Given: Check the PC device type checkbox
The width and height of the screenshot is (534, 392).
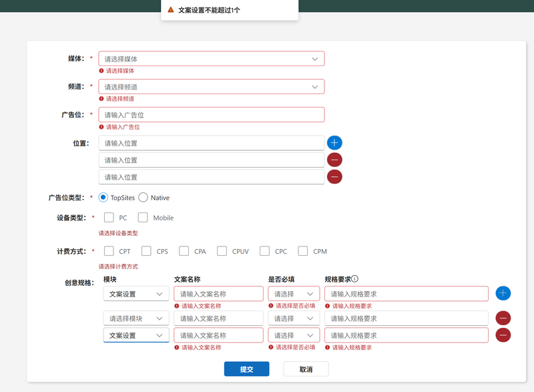Looking at the screenshot, I should 109,218.
